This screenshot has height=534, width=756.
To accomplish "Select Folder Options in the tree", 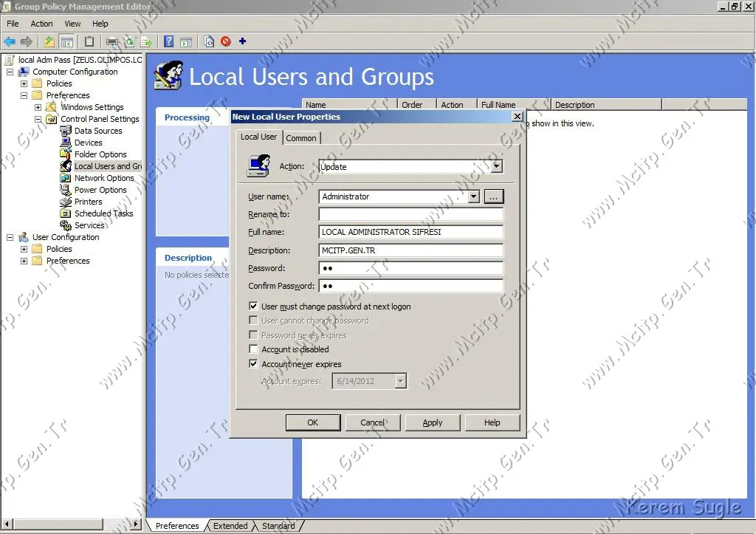I will (x=100, y=154).
